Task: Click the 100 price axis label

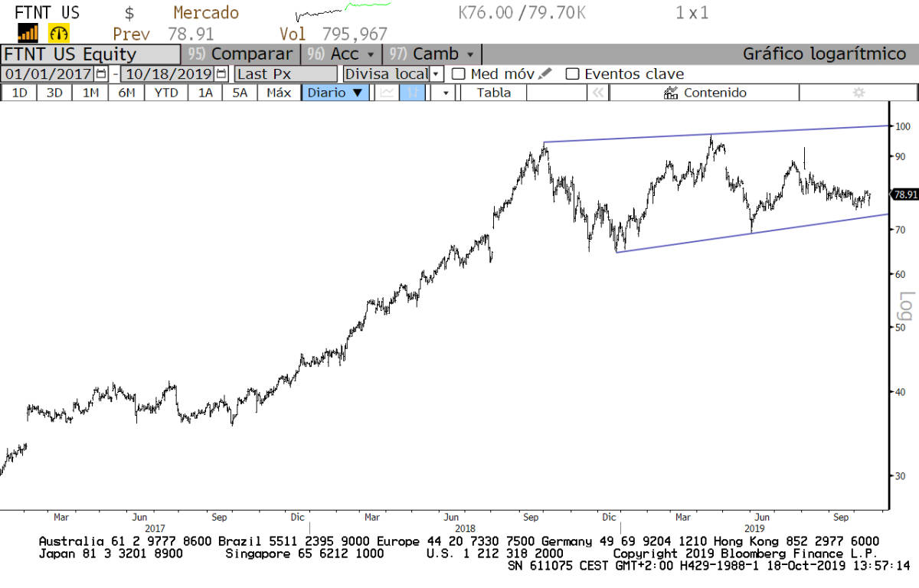Action: tap(901, 127)
